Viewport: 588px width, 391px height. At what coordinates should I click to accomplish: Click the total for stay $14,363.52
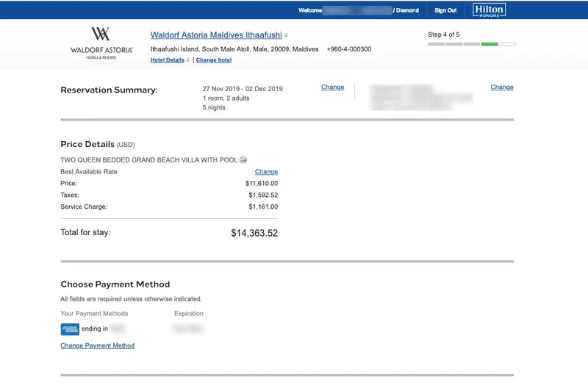point(254,233)
